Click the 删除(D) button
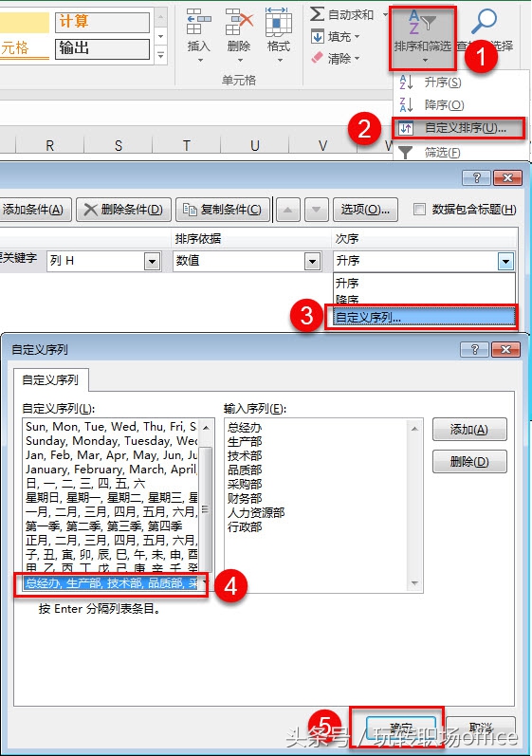The width and height of the screenshot is (532, 756). (x=469, y=461)
